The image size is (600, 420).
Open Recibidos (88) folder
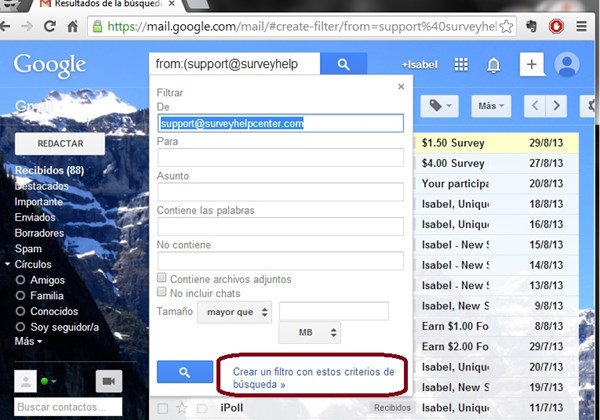(49, 170)
